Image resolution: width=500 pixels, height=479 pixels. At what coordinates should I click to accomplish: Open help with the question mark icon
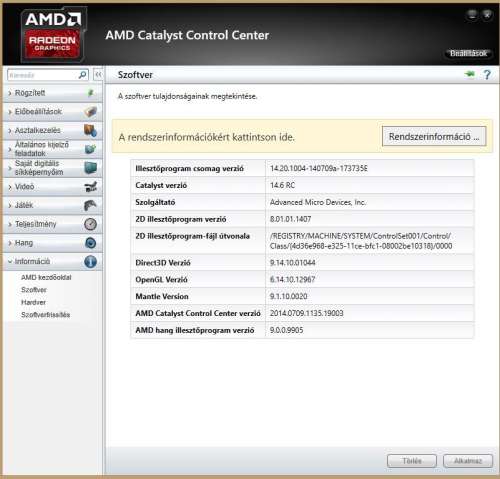pyautogui.click(x=487, y=74)
